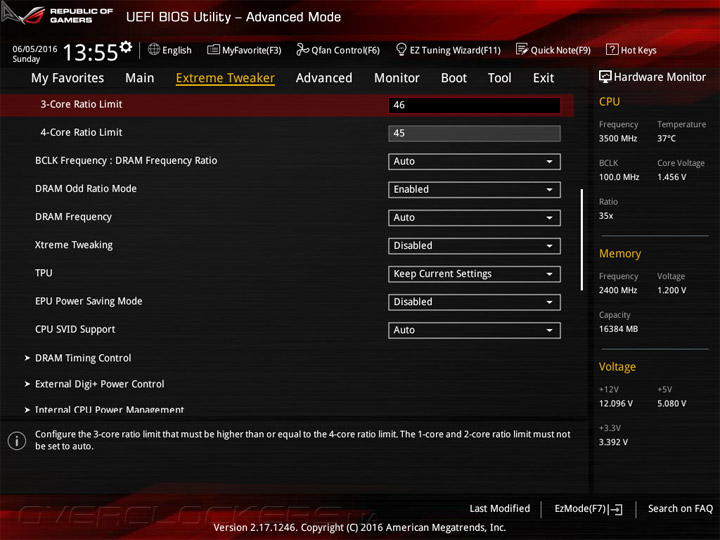The height and width of the screenshot is (540, 720).
Task: Open the My Favorites tab
Action: point(68,78)
